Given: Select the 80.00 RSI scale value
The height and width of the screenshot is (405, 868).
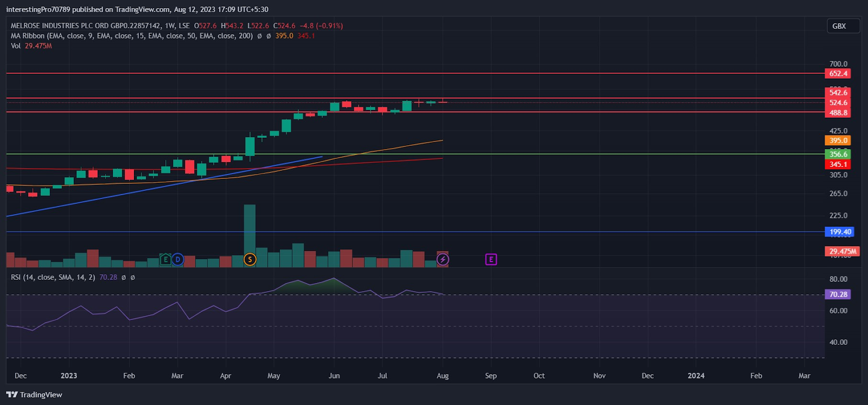Looking at the screenshot, I should tap(838, 279).
